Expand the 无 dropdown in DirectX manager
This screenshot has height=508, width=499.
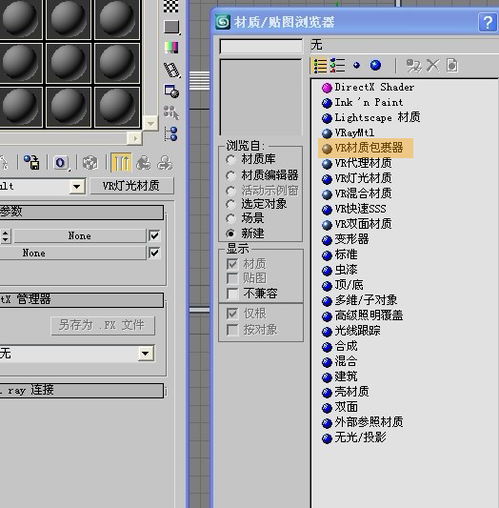[146, 353]
